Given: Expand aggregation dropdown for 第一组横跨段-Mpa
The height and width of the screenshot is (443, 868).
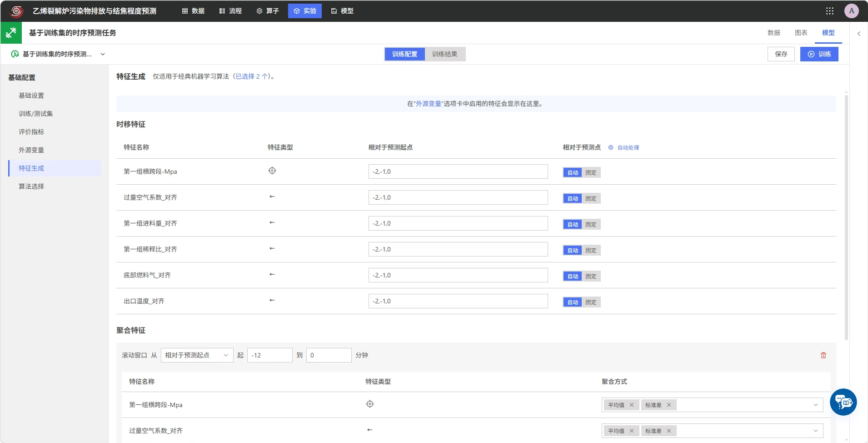Looking at the screenshot, I should click(x=816, y=405).
